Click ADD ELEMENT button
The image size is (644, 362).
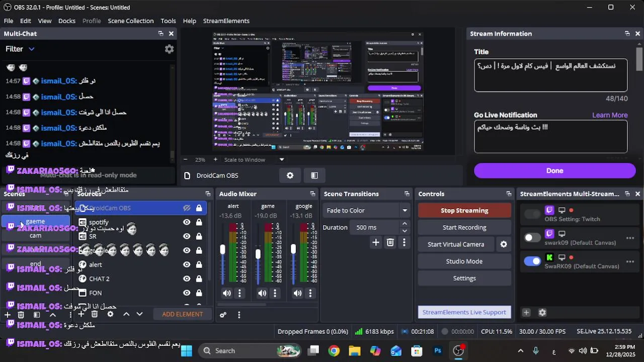[182, 314]
